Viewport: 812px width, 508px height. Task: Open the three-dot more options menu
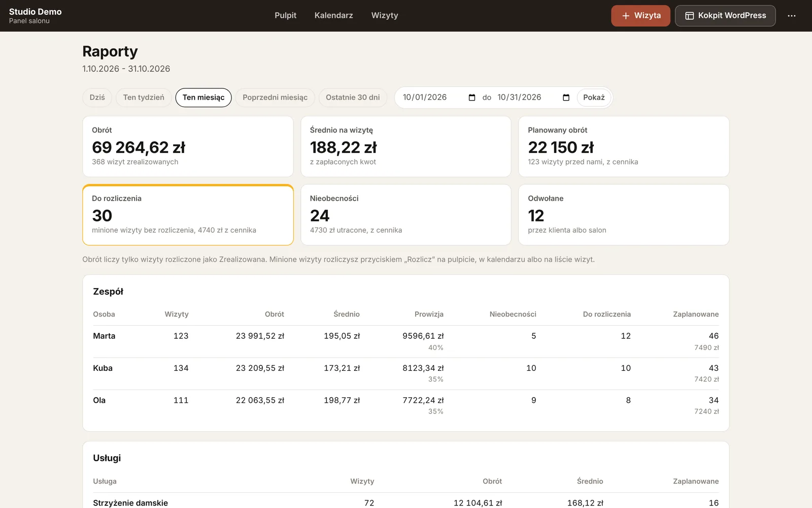[792, 16]
